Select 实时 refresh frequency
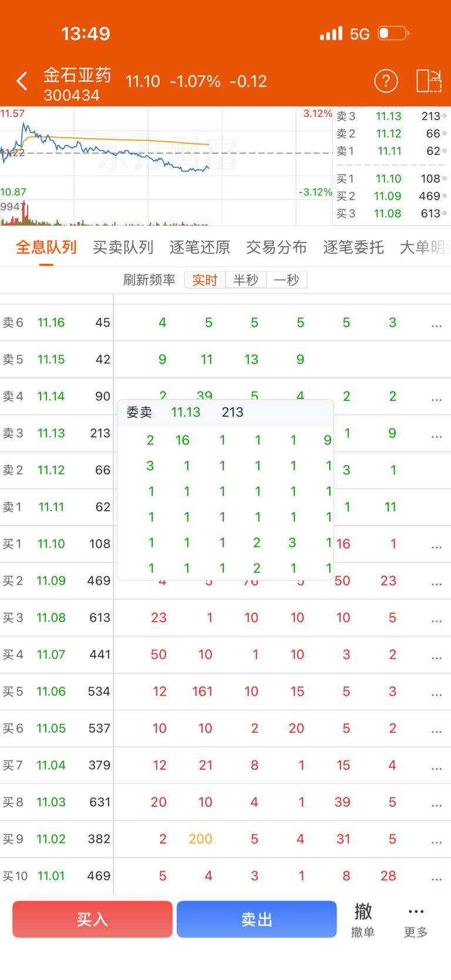Screen dimensions: 451x980 [x=205, y=280]
